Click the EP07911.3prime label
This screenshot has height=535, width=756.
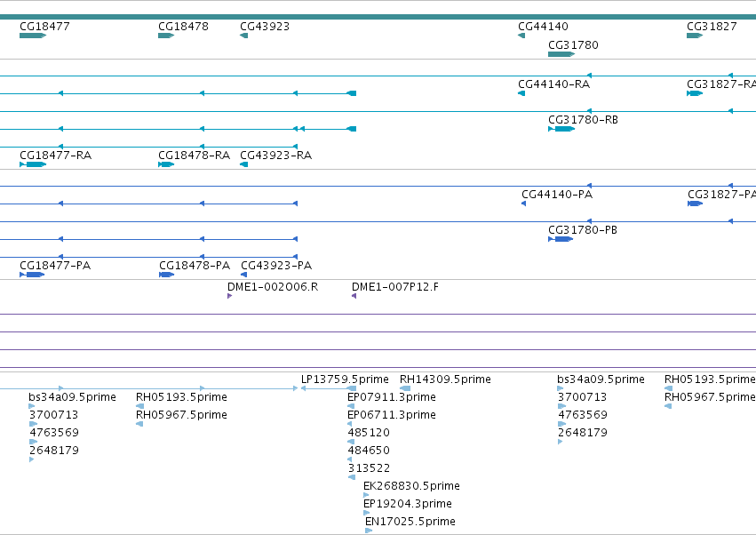(392, 397)
